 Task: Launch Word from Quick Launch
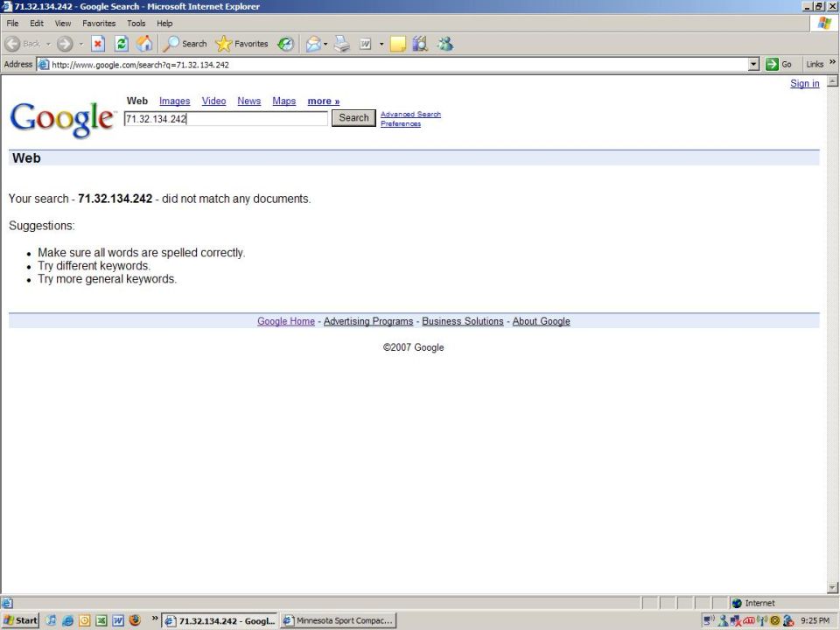click(x=118, y=620)
